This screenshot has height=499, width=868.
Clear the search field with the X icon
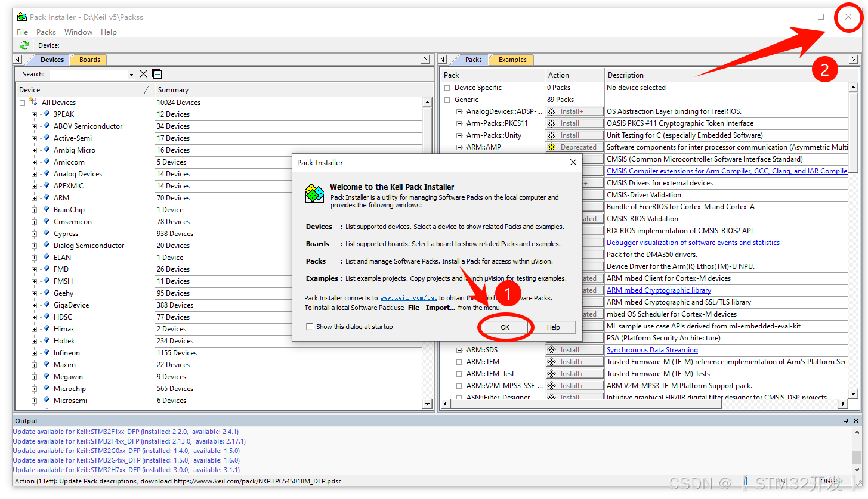(x=143, y=74)
